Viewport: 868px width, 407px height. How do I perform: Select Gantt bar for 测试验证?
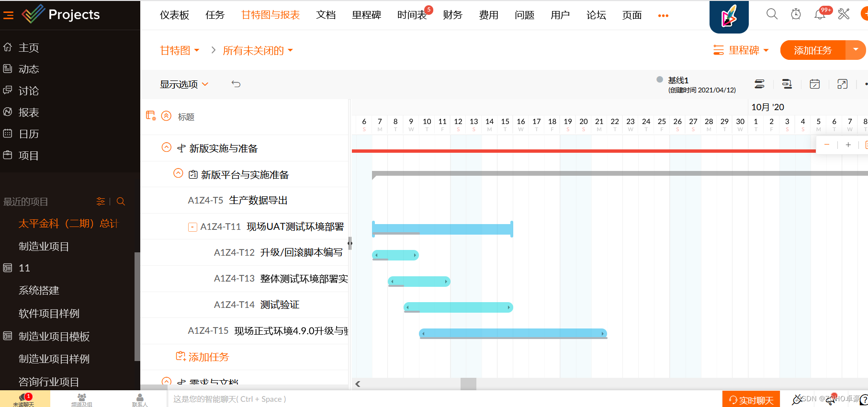click(x=458, y=307)
